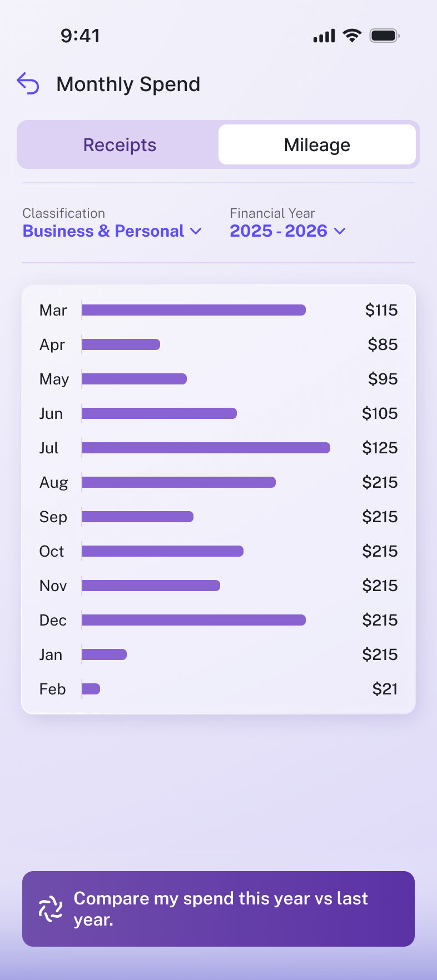
Task: Tap the Wi-Fi status icon
Action: [x=351, y=36]
